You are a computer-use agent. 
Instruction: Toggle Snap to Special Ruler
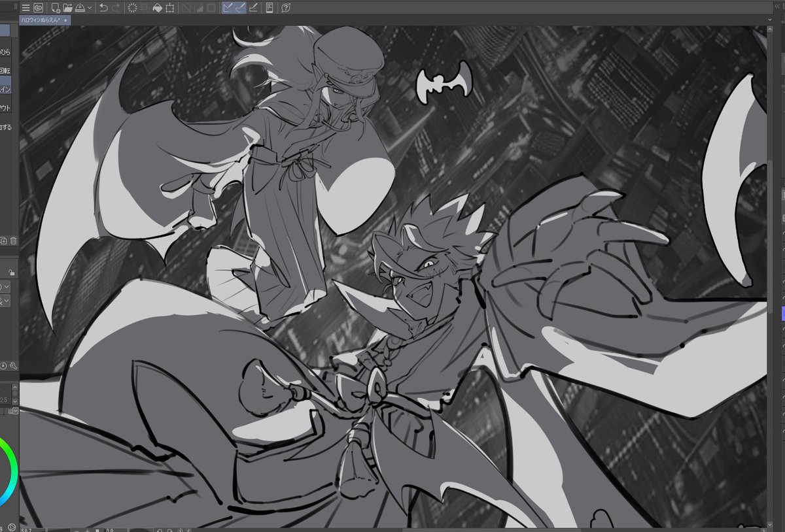click(x=241, y=8)
